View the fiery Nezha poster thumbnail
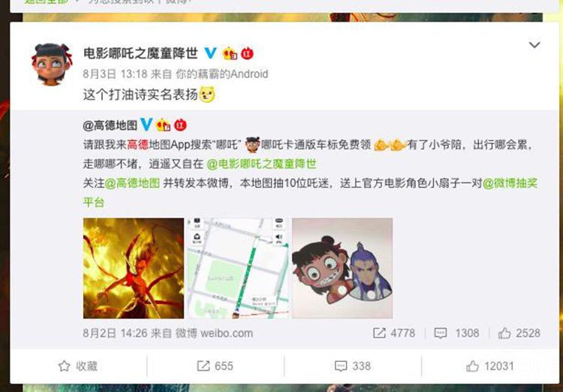Image resolution: width=563 pixels, height=392 pixels. 134,268
